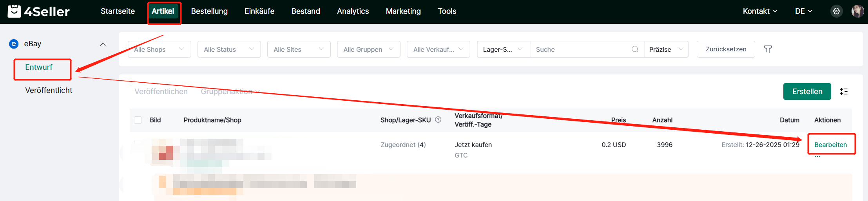
Task: Open the DE language selector
Action: coord(803,11)
